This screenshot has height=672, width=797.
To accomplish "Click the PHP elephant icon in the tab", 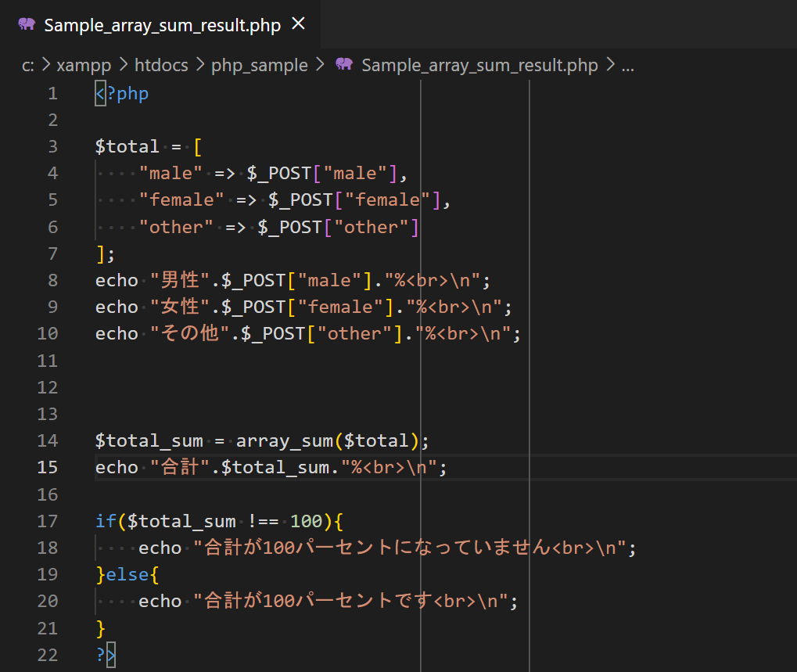I will pyautogui.click(x=27, y=24).
